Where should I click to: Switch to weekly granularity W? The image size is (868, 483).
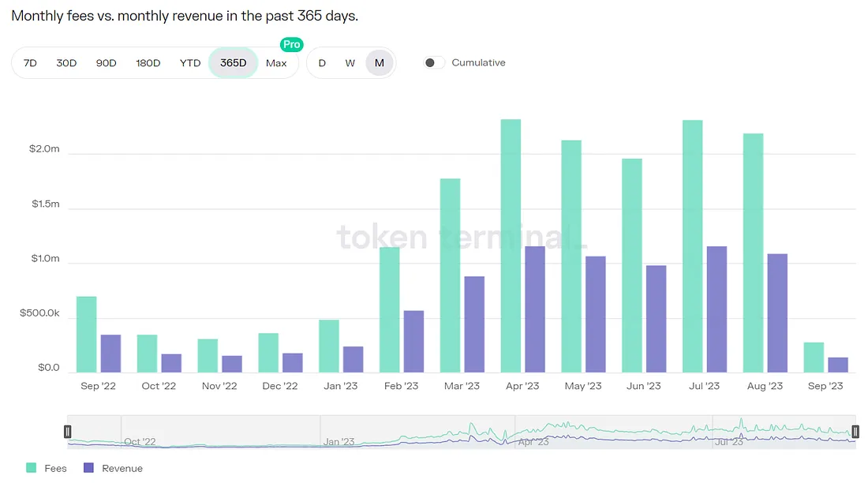(350, 63)
